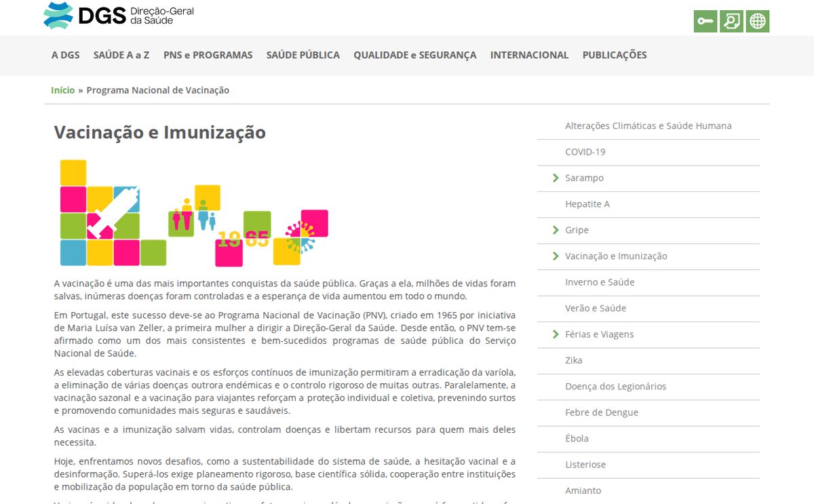
Task: Open the A DGS menu
Action: click(66, 55)
